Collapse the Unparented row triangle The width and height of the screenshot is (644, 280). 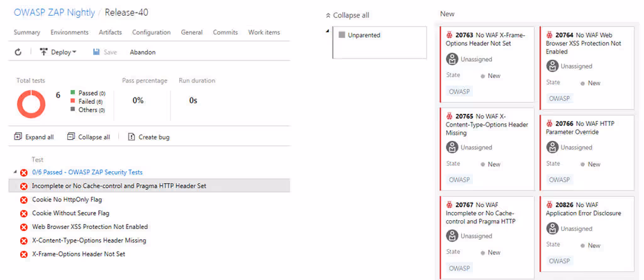(x=327, y=31)
